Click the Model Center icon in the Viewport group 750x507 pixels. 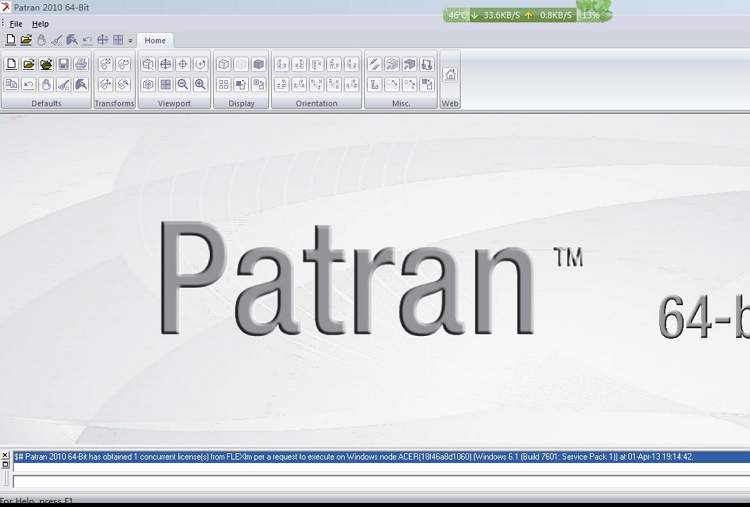[x=148, y=85]
